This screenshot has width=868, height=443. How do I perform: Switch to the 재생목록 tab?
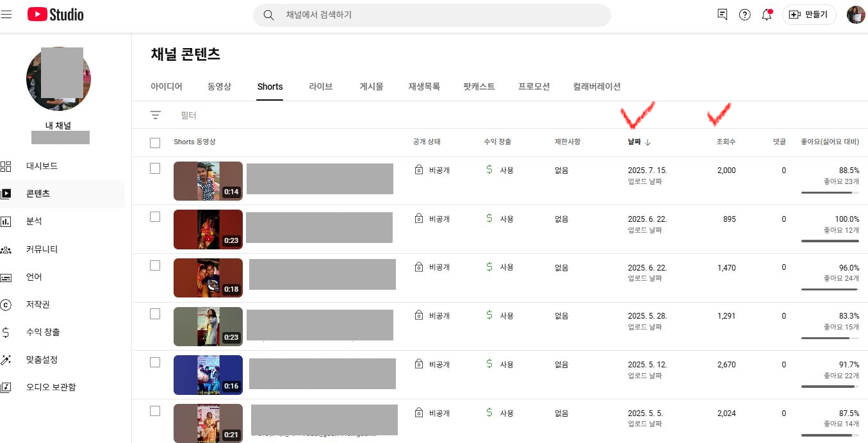coord(424,87)
